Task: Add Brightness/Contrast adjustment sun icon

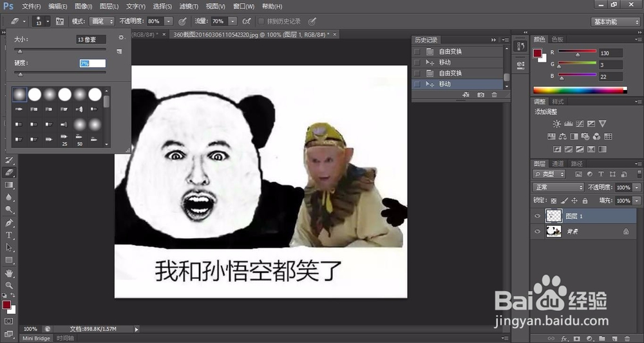Action: (556, 124)
